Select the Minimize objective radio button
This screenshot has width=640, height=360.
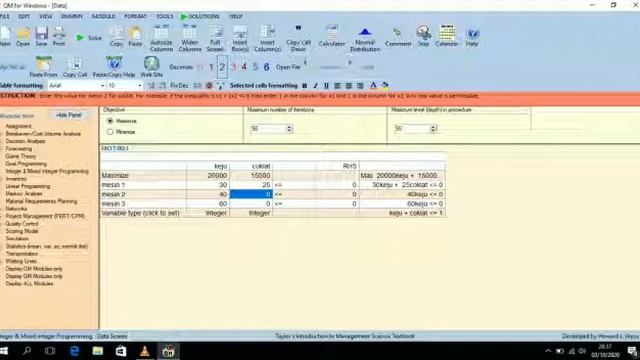pyautogui.click(x=110, y=132)
